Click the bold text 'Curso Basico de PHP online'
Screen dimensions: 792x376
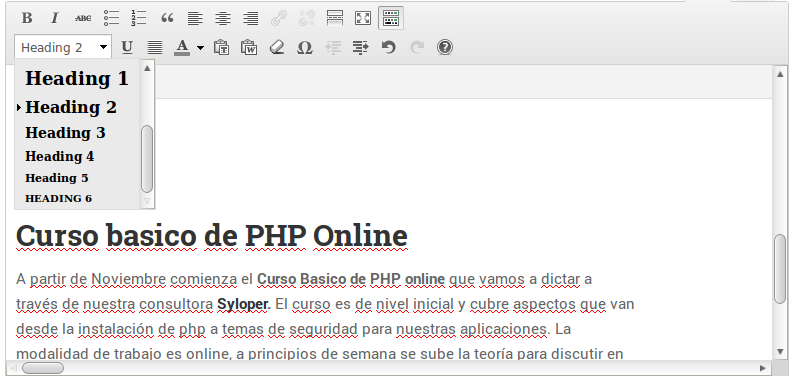point(351,279)
